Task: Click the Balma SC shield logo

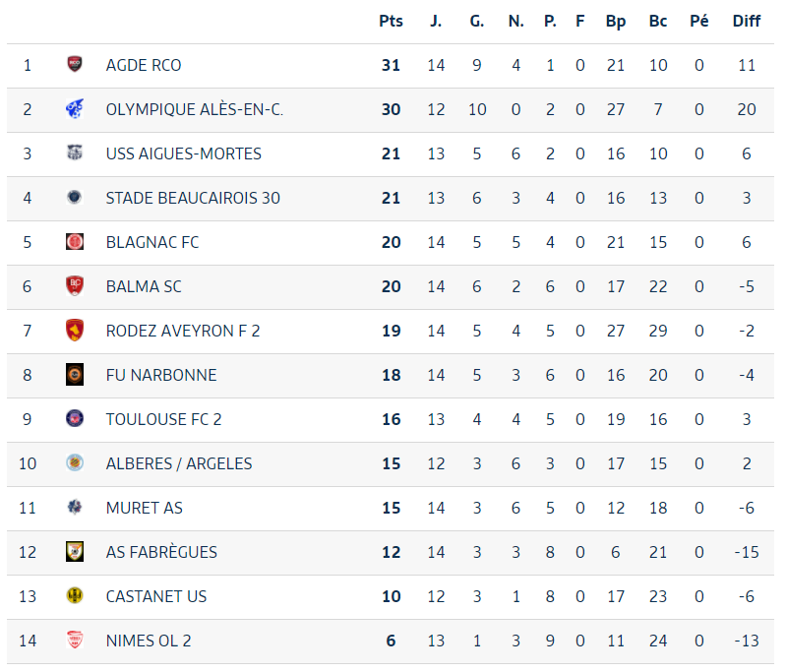Action: [x=75, y=286]
